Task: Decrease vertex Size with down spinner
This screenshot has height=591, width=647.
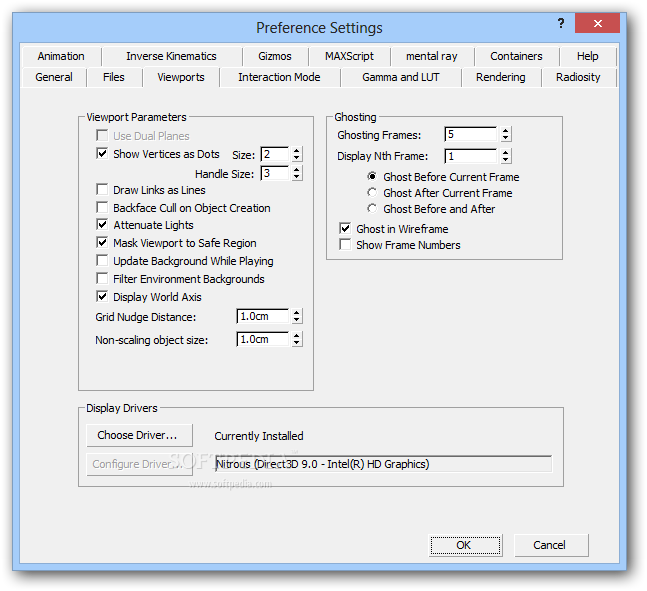Action: tap(296, 158)
